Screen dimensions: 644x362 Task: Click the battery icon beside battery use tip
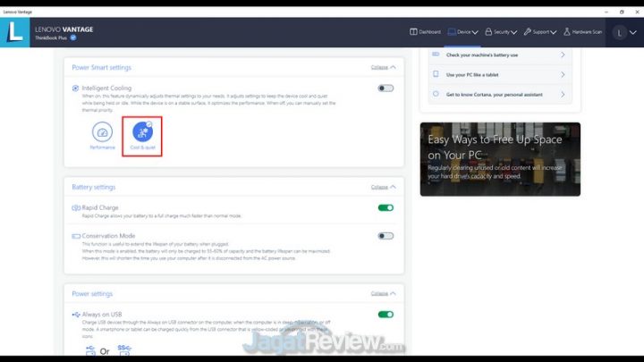(x=436, y=55)
